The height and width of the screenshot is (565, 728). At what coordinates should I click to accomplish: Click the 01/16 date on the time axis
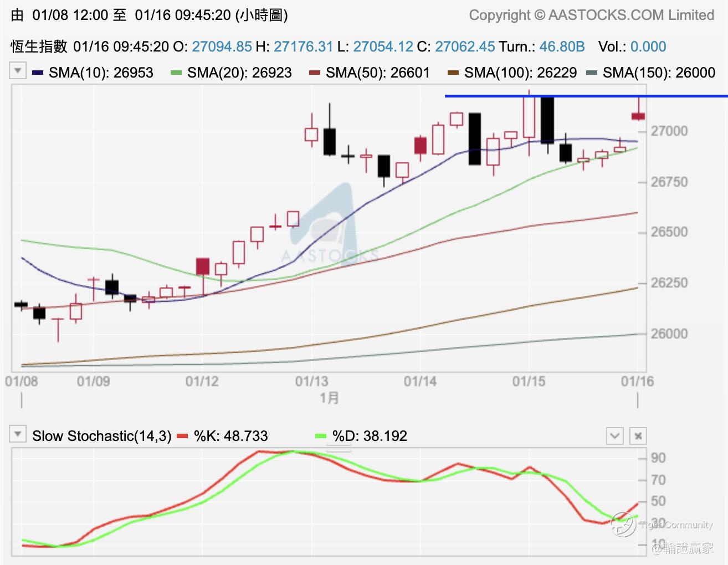637,382
